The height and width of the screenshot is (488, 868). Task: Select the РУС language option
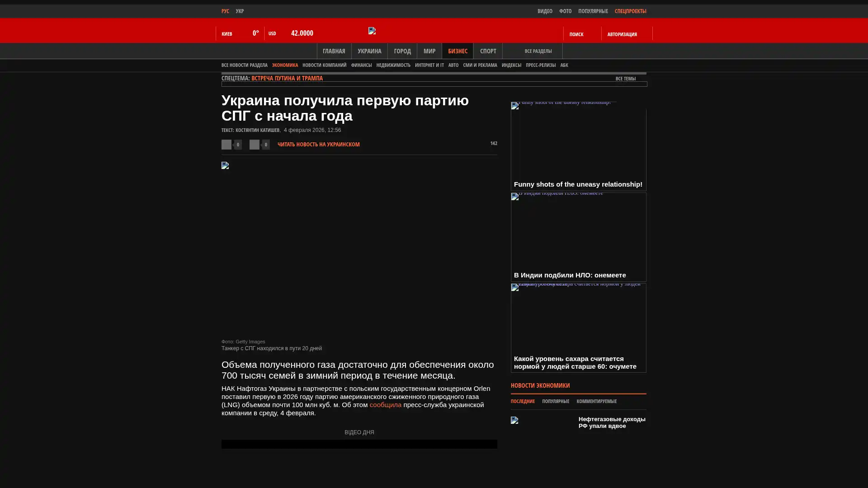coord(225,11)
